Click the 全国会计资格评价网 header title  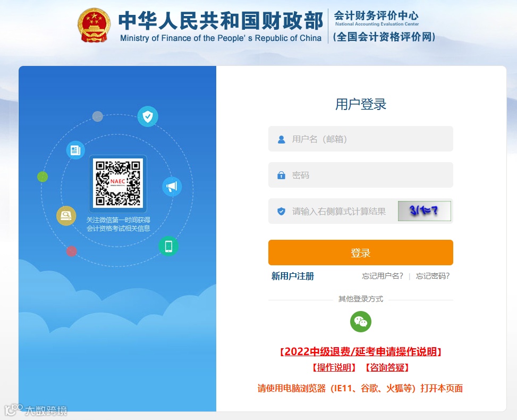point(384,37)
